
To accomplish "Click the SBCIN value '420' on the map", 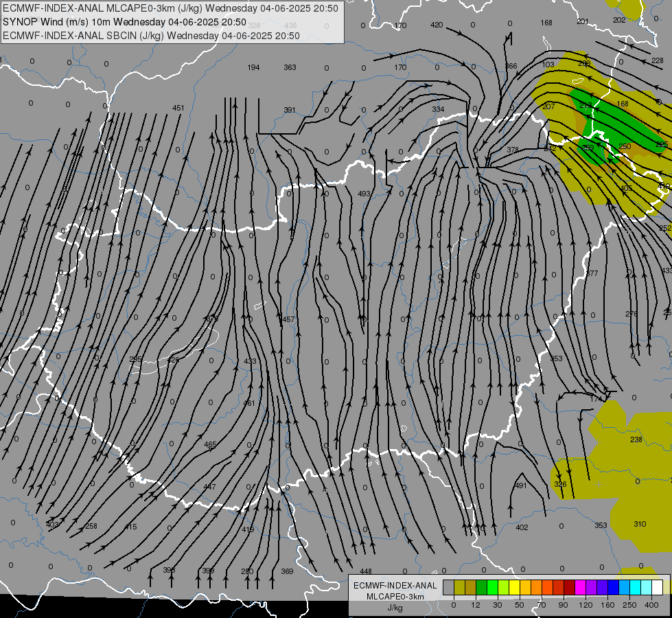I will [x=437, y=25].
